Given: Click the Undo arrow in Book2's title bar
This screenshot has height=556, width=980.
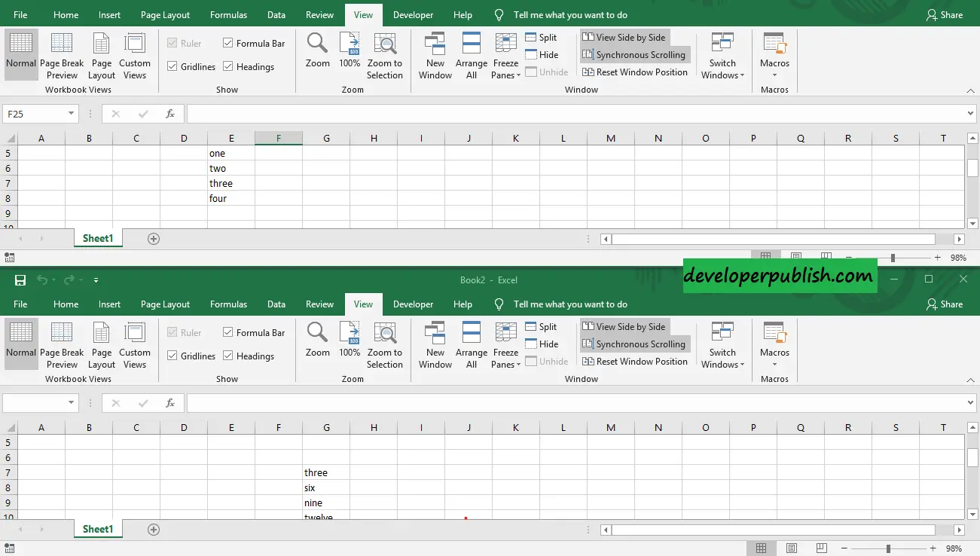Looking at the screenshot, I should coord(42,280).
